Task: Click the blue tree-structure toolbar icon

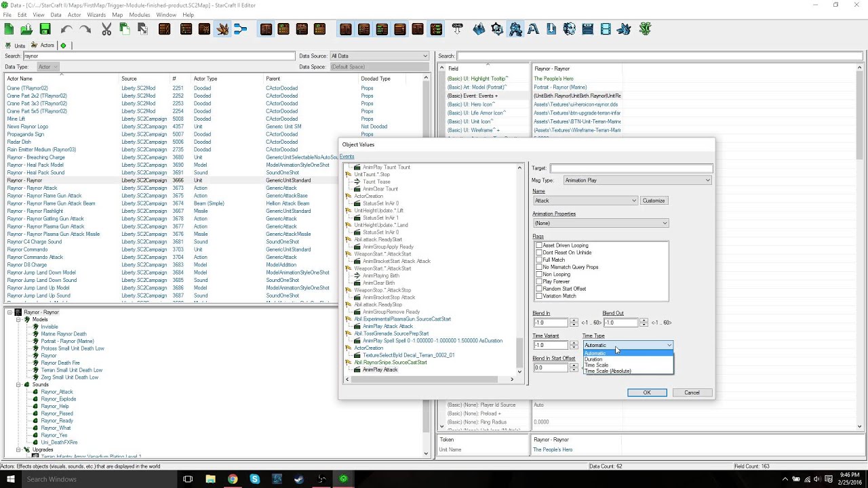Action: [241, 29]
